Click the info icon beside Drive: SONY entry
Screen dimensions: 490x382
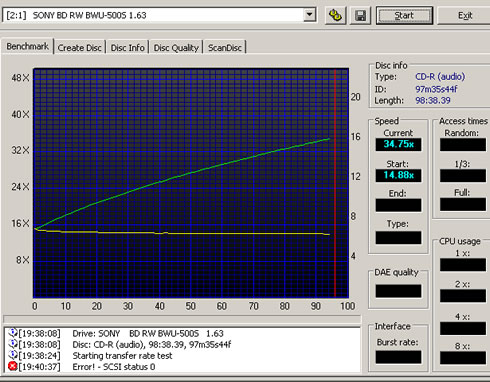[13, 333]
